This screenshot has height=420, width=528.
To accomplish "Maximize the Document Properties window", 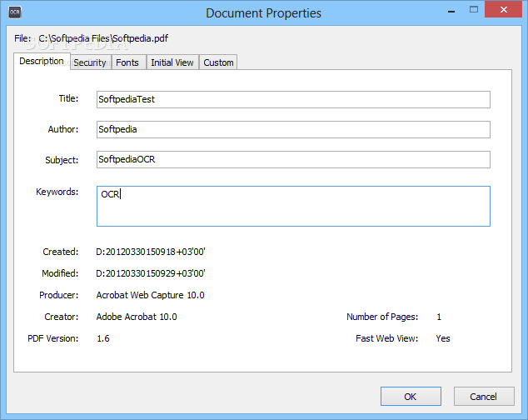I will tap(474, 10).
